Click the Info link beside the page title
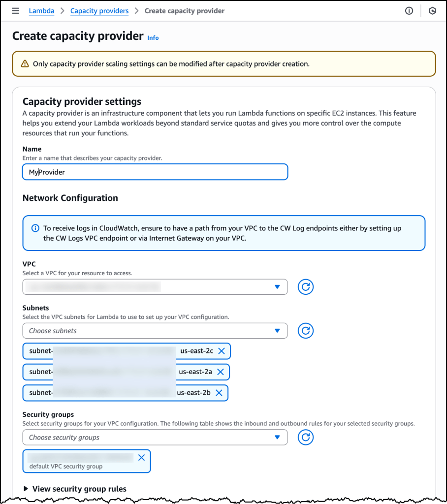The image size is (447, 504). click(x=153, y=38)
